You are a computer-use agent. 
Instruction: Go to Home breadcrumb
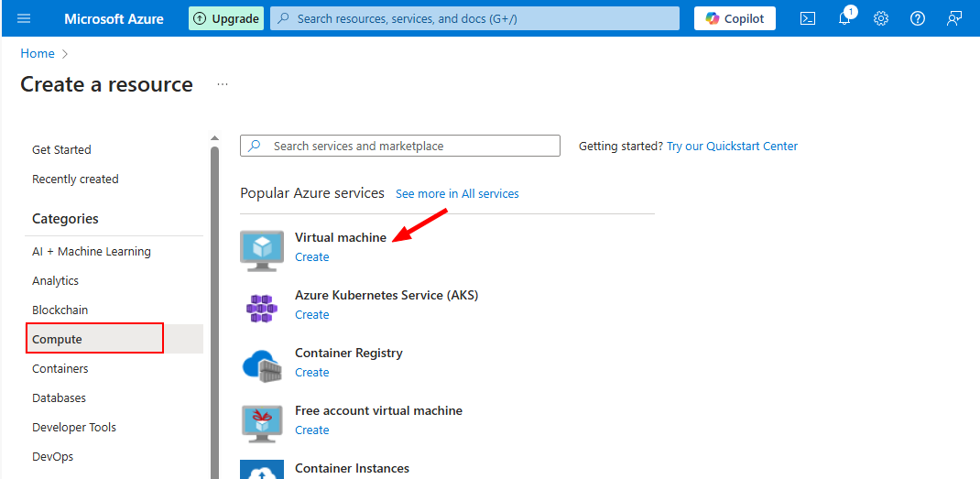pyautogui.click(x=38, y=54)
